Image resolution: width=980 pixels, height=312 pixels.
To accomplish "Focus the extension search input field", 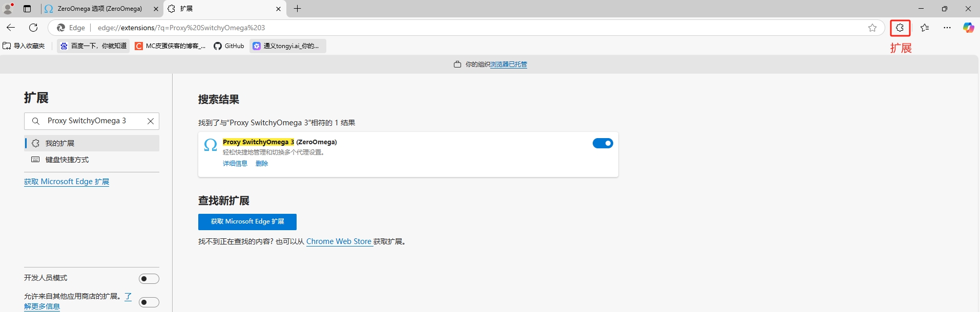I will click(92, 121).
